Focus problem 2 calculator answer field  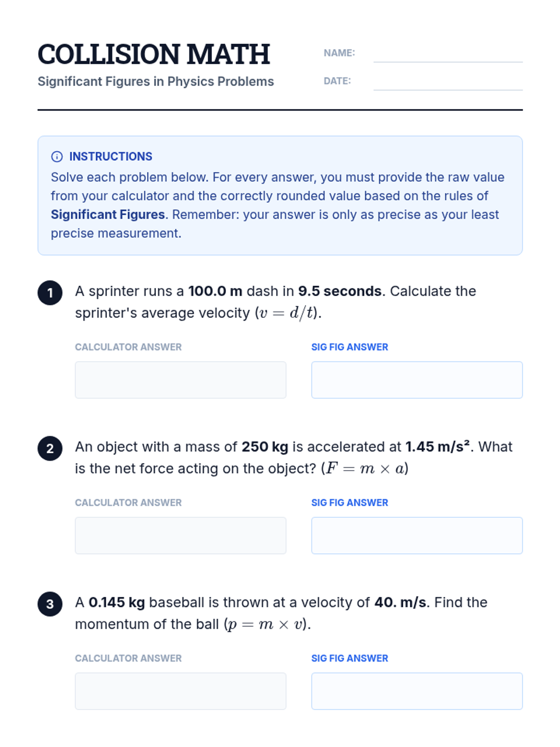[x=180, y=535]
